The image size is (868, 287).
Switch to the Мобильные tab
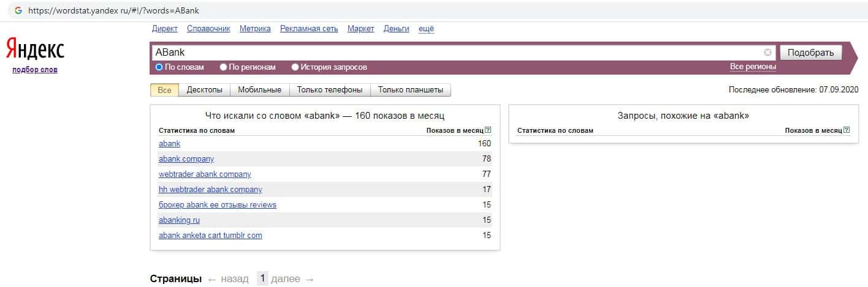tap(259, 90)
